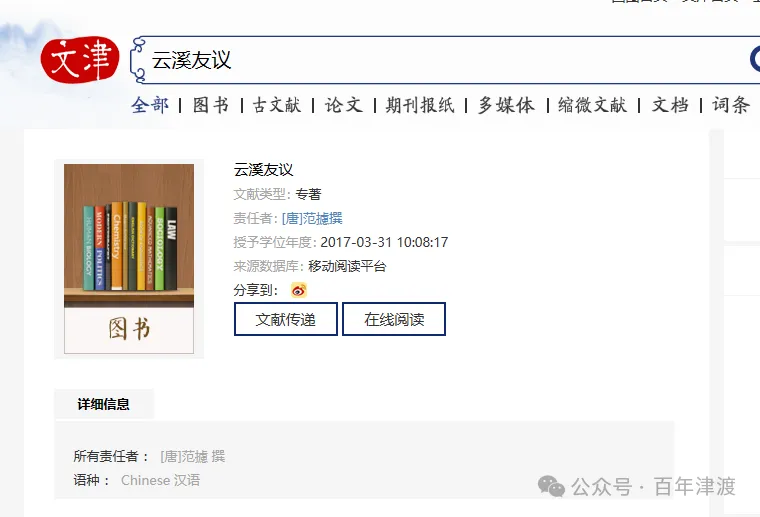Viewport: 760px width, 517px height.
Task: Open the author link [唐]范摅撰
Action: [x=312, y=219]
